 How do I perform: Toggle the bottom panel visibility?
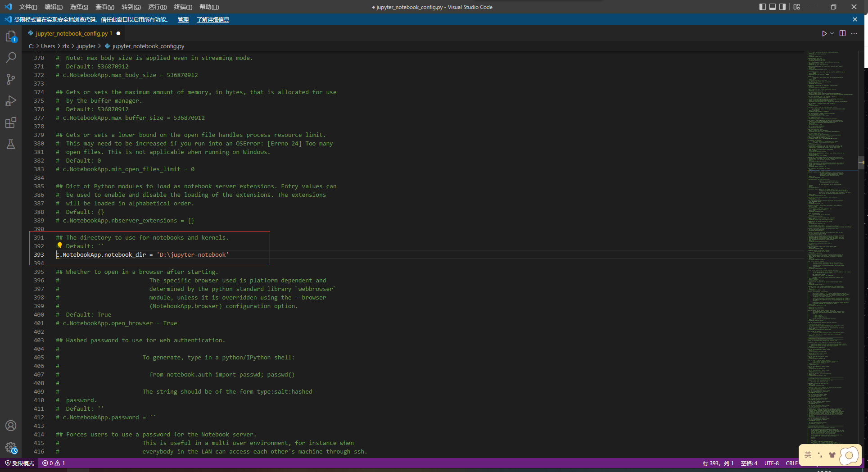point(773,7)
